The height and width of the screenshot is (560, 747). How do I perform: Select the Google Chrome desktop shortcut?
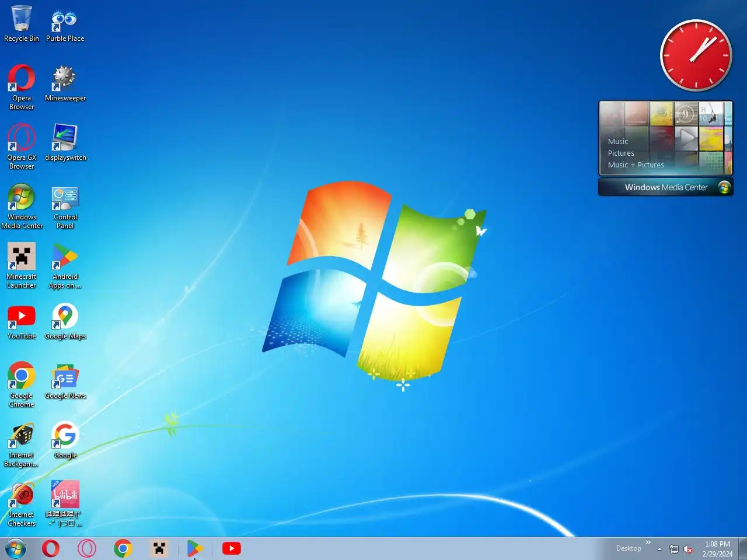[x=22, y=384]
